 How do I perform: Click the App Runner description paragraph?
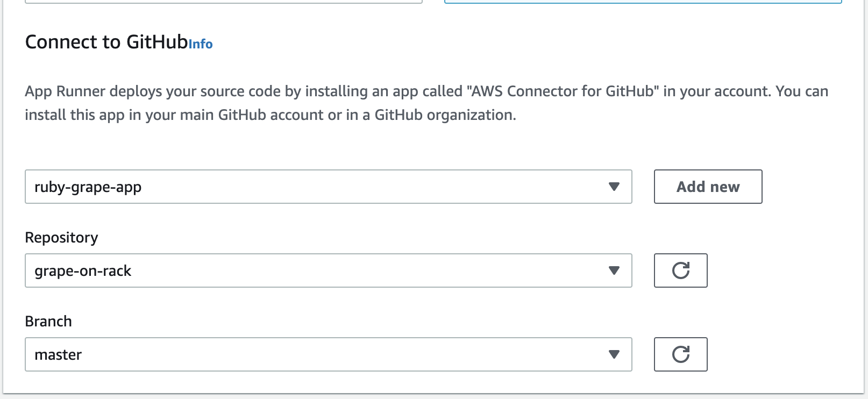tap(426, 103)
